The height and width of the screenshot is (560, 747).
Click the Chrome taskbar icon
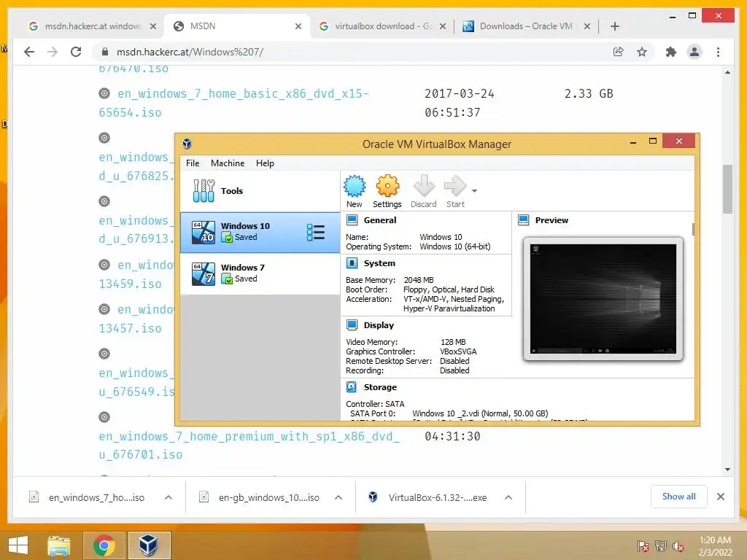click(104, 545)
